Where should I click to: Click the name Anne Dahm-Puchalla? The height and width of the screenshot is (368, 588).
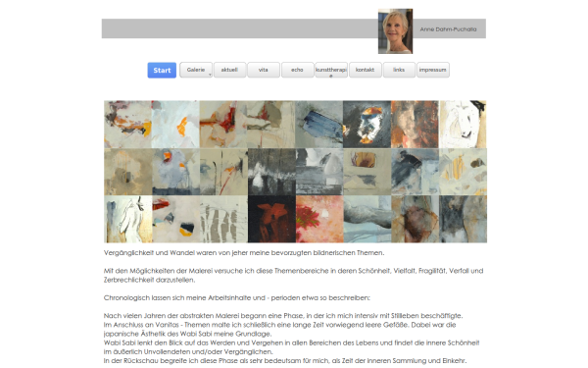point(448,29)
